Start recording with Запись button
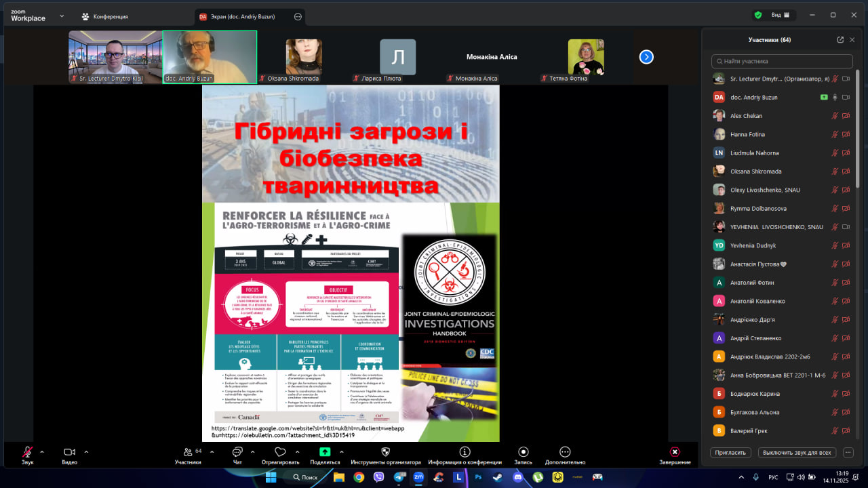Image resolution: width=868 pixels, height=488 pixels. [523, 452]
